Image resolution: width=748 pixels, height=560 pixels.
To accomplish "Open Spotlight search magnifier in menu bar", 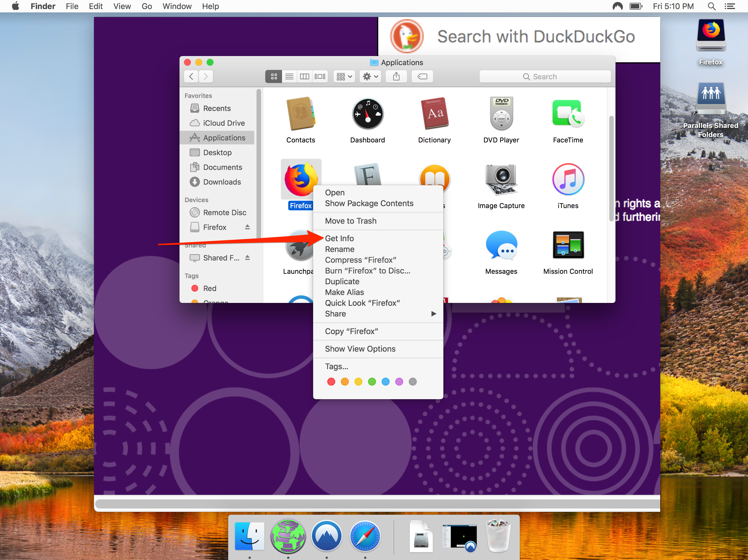I will tap(711, 6).
